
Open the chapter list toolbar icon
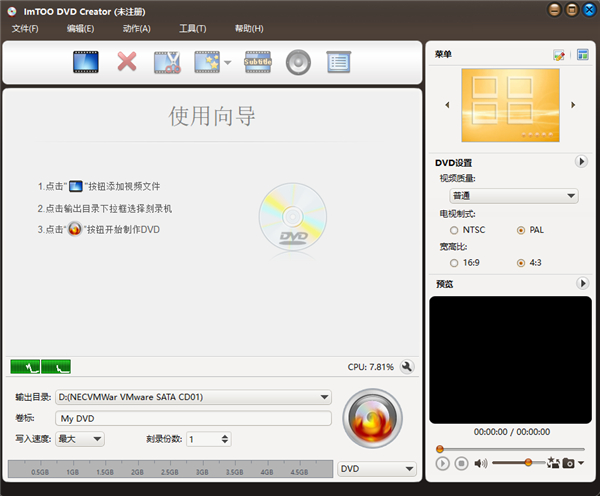point(338,63)
